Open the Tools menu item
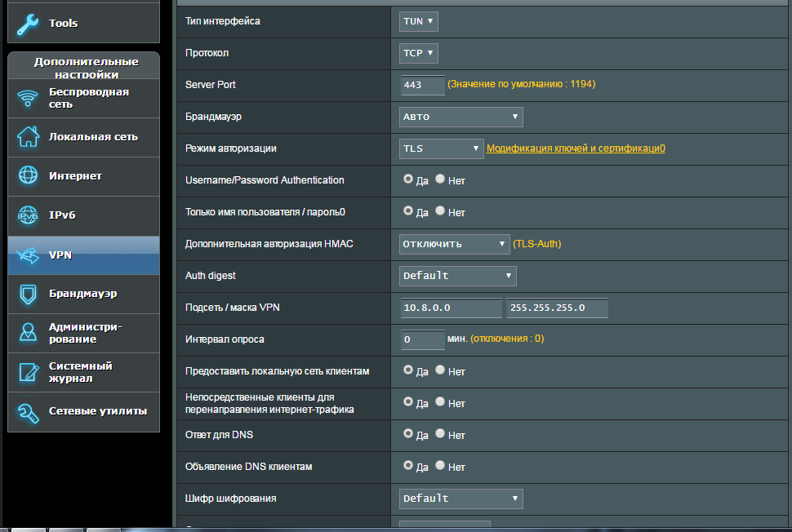 [x=84, y=23]
